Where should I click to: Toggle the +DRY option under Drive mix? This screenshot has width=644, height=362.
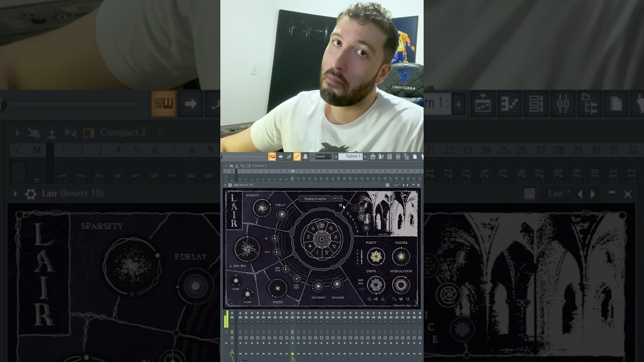pyautogui.click(x=361, y=289)
